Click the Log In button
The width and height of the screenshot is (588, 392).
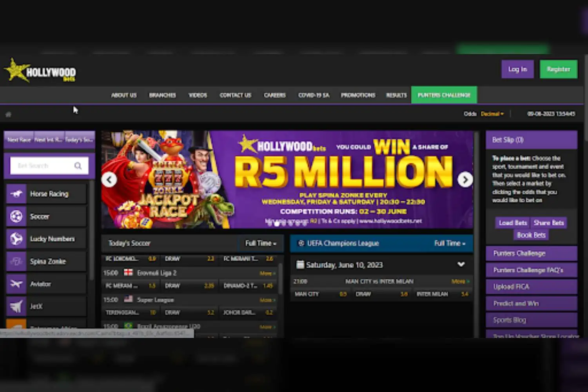click(517, 69)
